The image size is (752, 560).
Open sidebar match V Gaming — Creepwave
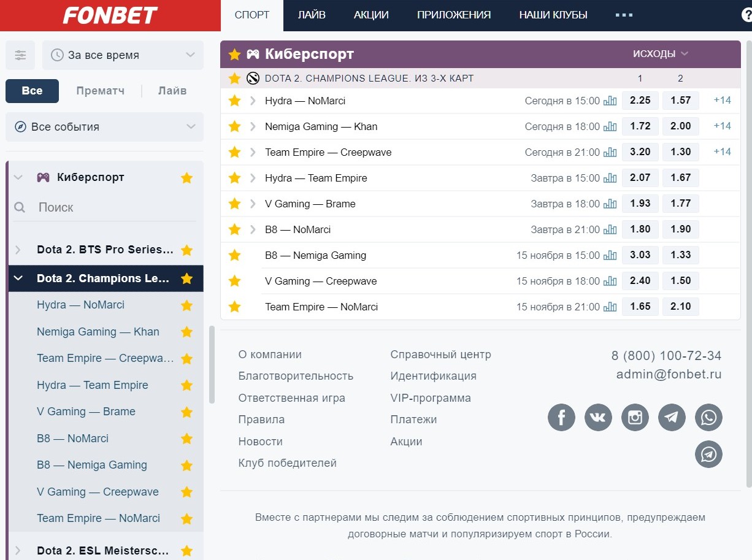pyautogui.click(x=98, y=492)
